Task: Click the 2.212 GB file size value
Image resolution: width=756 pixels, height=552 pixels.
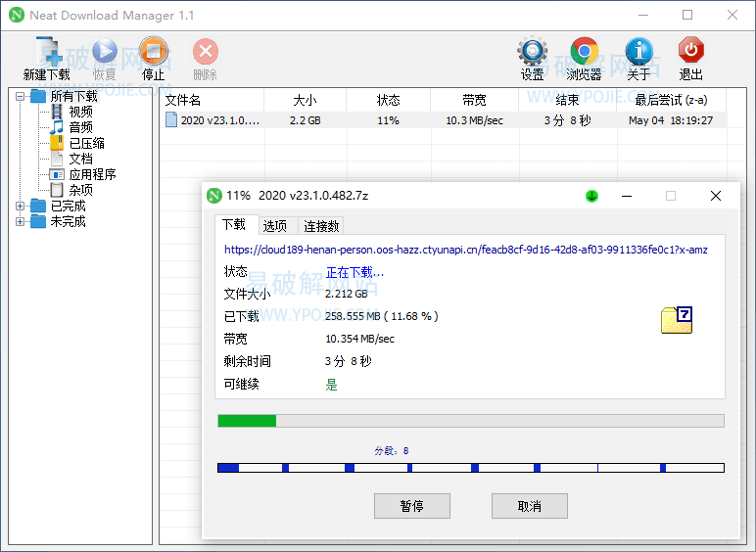Action: pos(347,294)
